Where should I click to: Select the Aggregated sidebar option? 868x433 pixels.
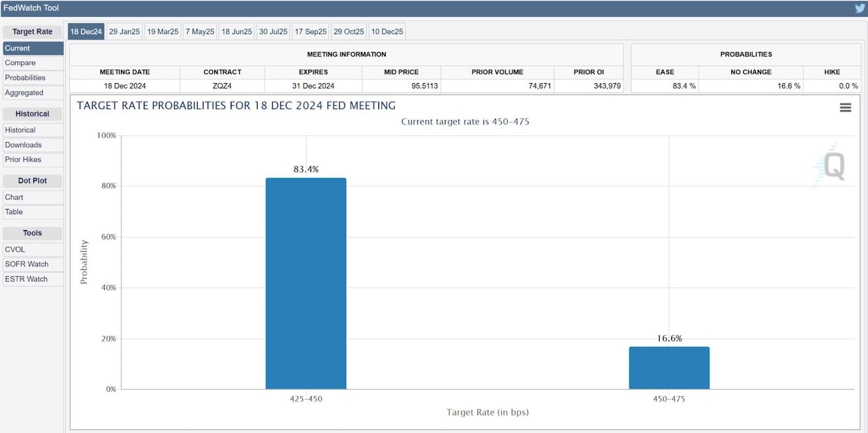(x=24, y=93)
